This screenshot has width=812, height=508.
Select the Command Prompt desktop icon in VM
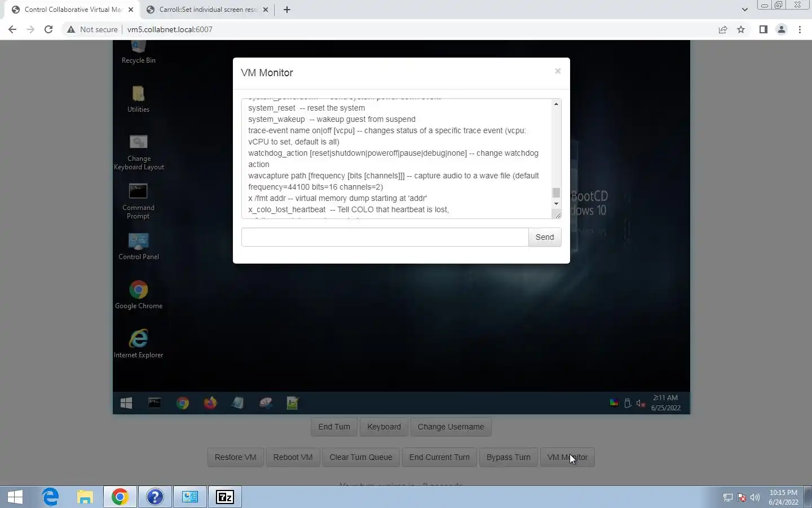[138, 202]
